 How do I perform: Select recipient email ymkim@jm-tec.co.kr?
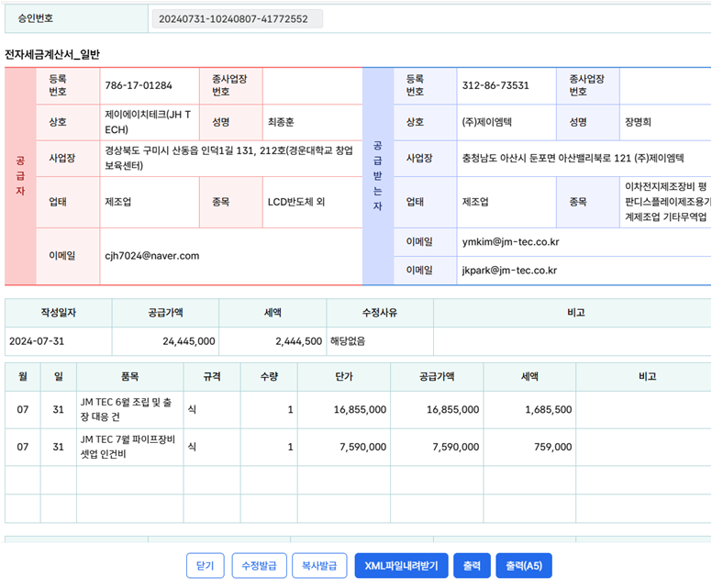click(x=511, y=242)
